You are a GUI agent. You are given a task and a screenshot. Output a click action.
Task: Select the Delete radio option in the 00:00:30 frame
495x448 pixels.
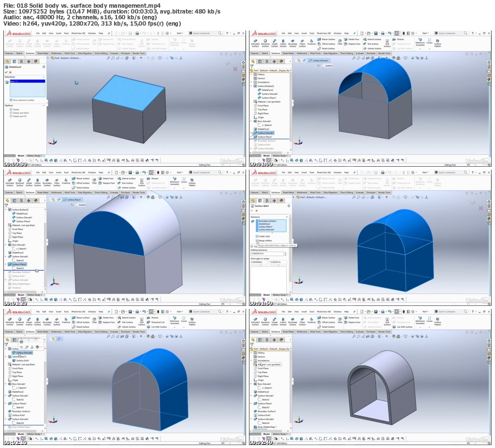point(11,109)
